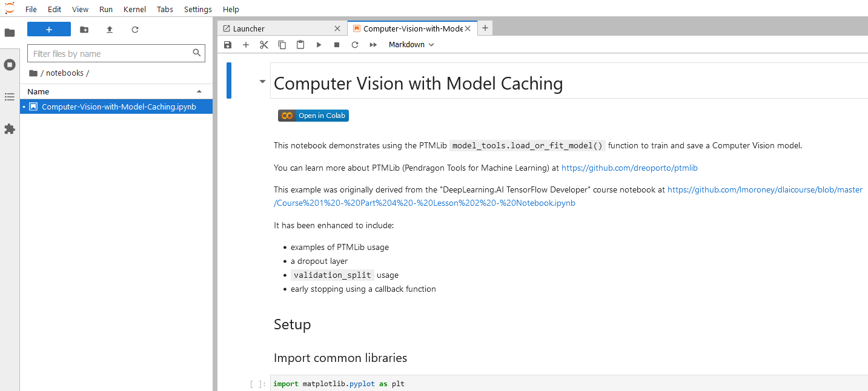Open the Markdown cell type dropdown
This screenshot has width=868, height=391.
411,45
